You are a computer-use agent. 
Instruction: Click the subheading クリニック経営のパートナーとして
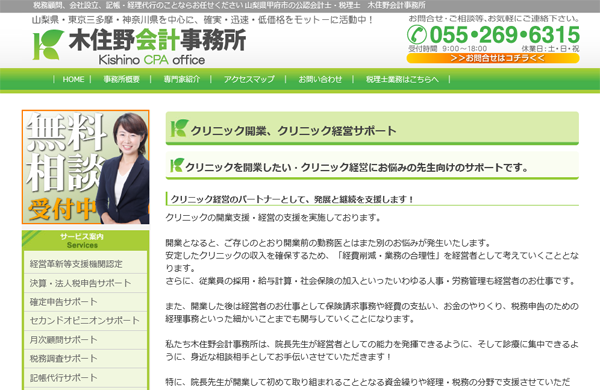click(x=292, y=199)
